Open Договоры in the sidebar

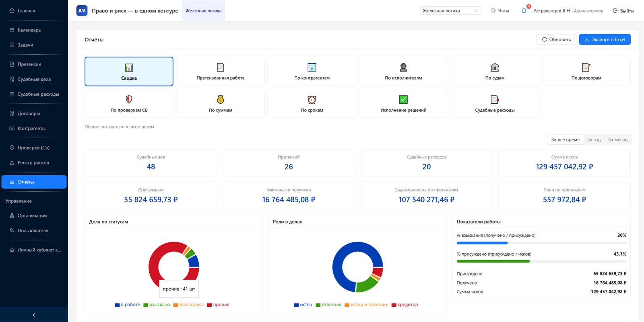pos(34,113)
